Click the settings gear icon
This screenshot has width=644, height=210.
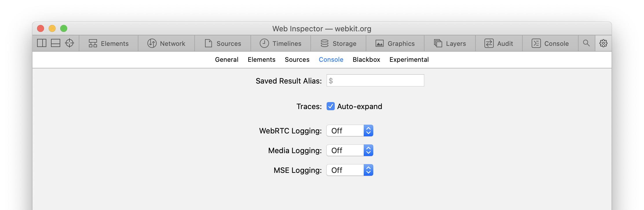603,43
